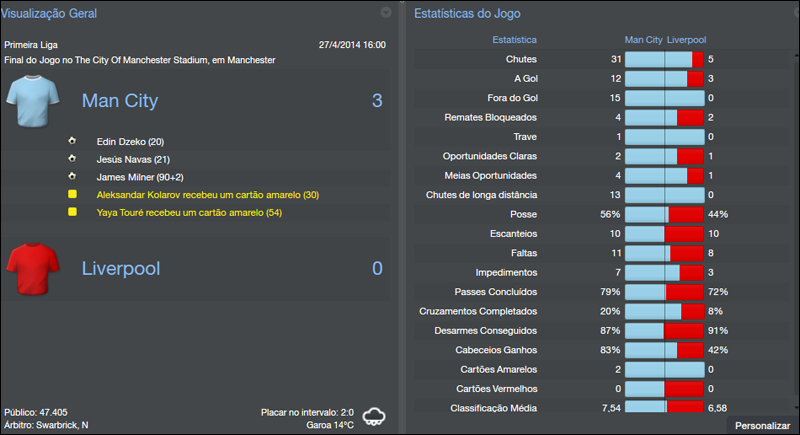Click the red Liverpool shirt icon

(35, 268)
